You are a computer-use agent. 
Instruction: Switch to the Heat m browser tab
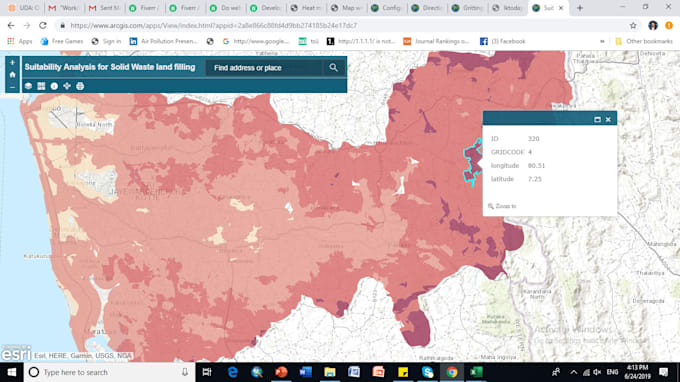306,8
